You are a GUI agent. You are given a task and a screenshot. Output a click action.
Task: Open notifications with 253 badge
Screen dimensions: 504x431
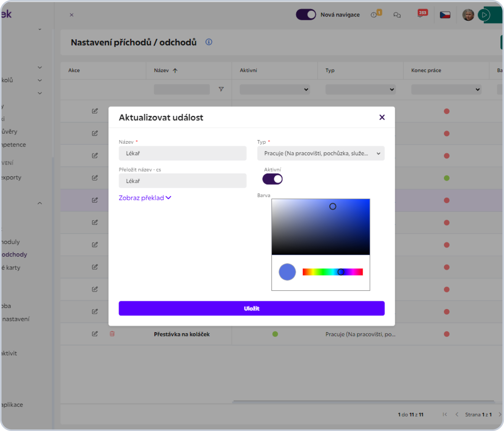pyautogui.click(x=422, y=13)
